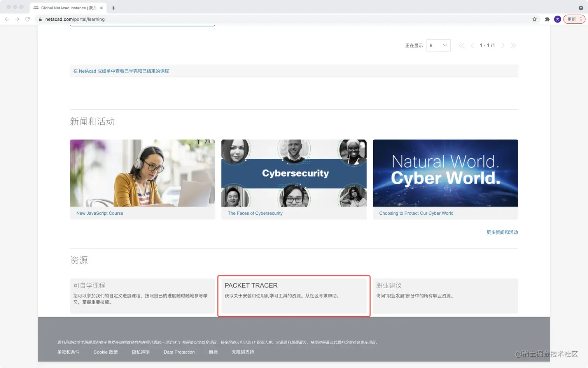Go back to the previous page
Image resolution: width=588 pixels, height=368 pixels.
coord(7,19)
